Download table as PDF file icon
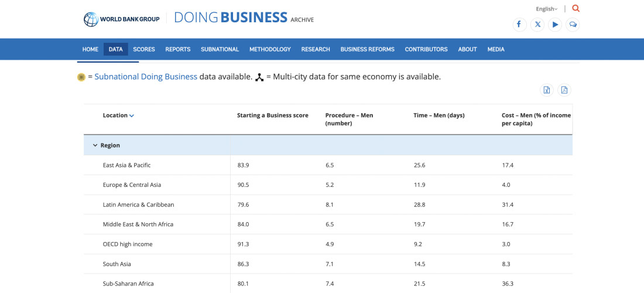 coord(564,90)
